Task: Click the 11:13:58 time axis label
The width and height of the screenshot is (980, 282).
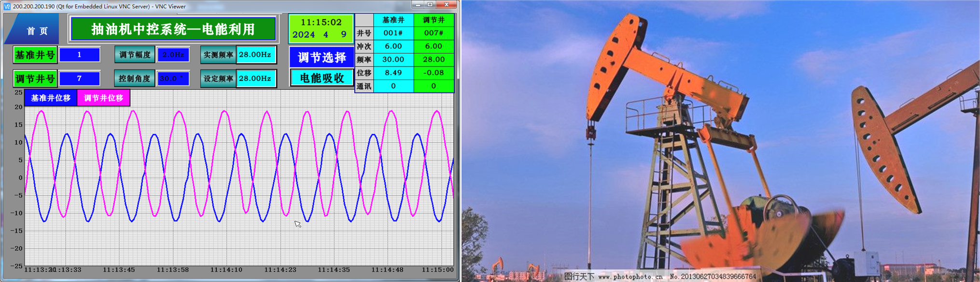Action: click(173, 270)
